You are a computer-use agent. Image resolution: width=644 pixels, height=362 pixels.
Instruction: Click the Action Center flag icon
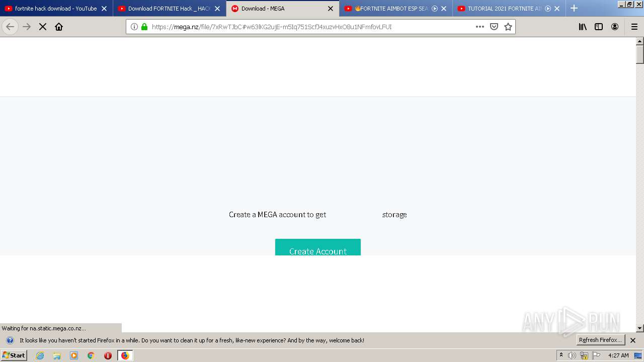pos(596,355)
